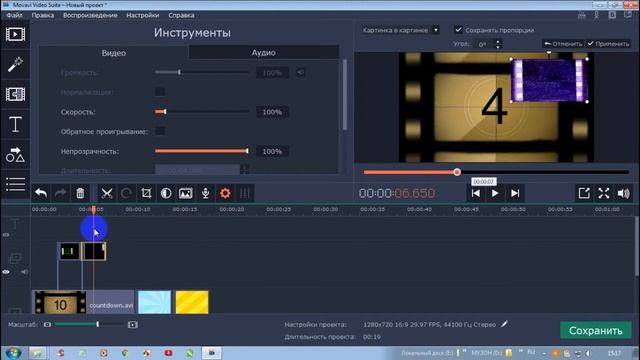Click the zoom in timeline icon

coord(133,324)
